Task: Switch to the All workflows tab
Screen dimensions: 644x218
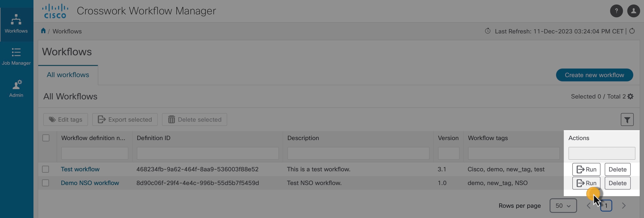Action: 68,75
